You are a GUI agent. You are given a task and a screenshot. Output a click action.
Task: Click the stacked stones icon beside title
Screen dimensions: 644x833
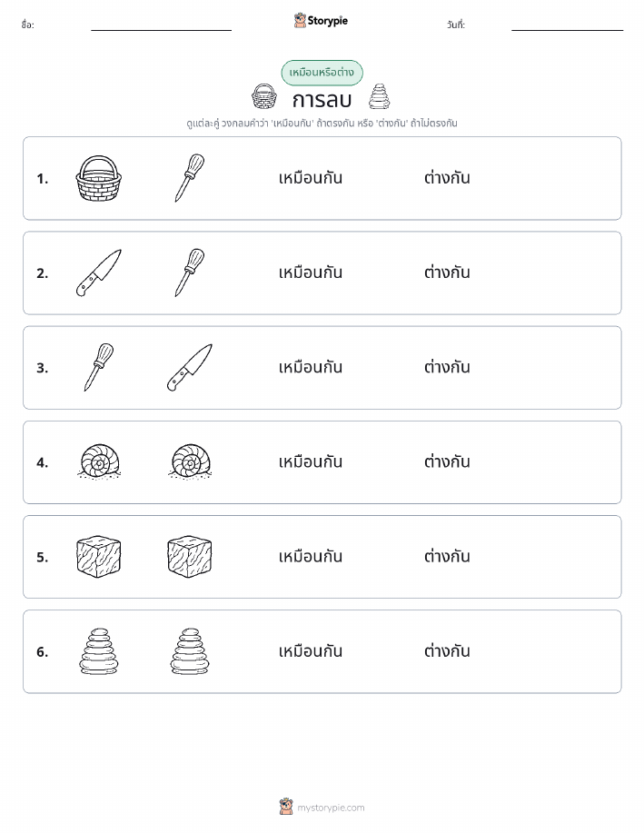point(380,96)
